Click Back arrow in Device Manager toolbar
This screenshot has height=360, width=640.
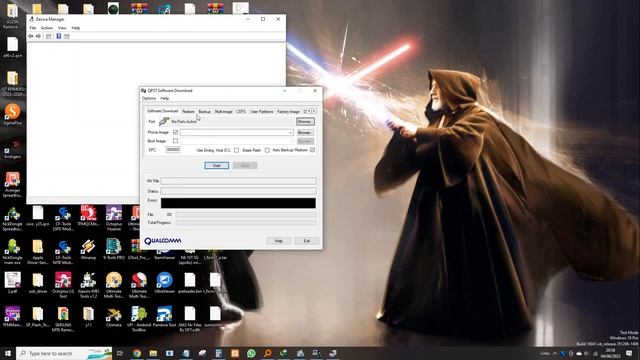point(31,36)
